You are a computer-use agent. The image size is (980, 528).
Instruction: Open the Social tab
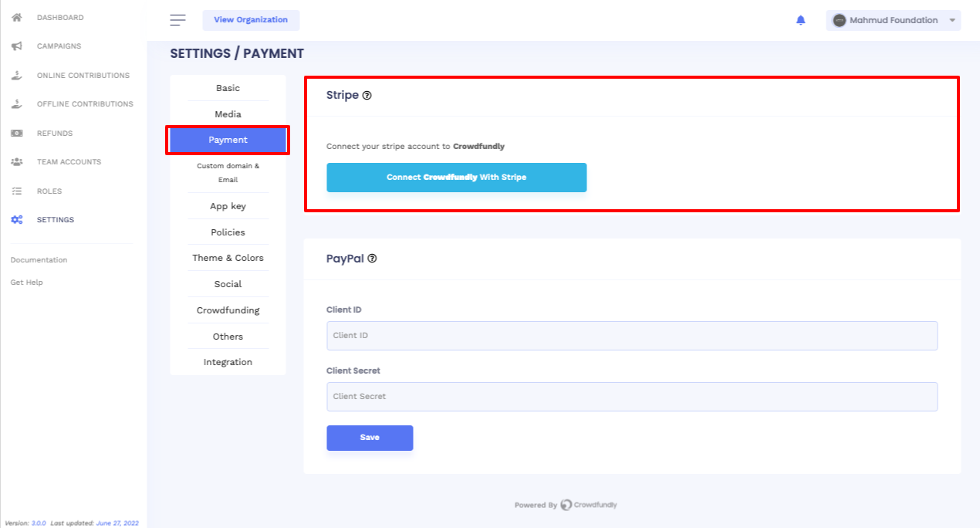[x=228, y=284]
